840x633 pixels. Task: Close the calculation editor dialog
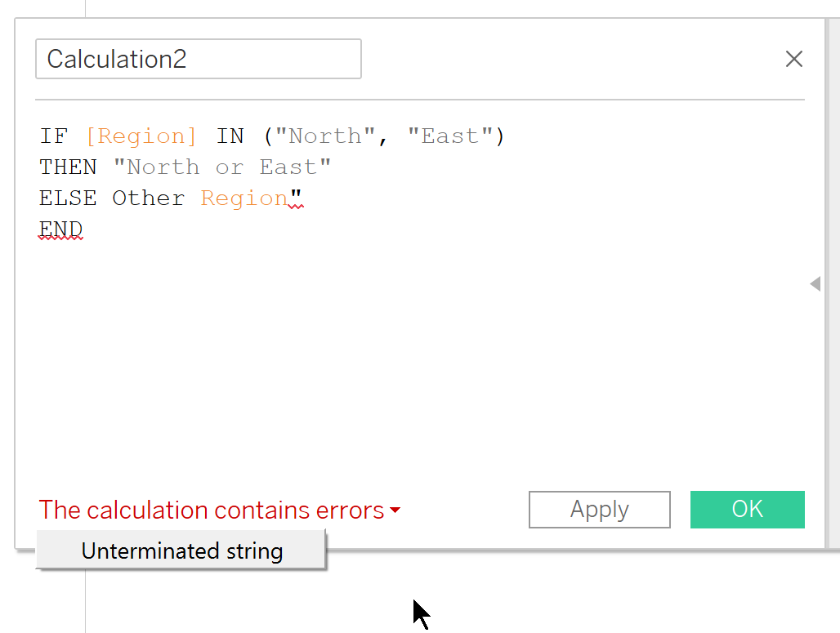(x=793, y=59)
